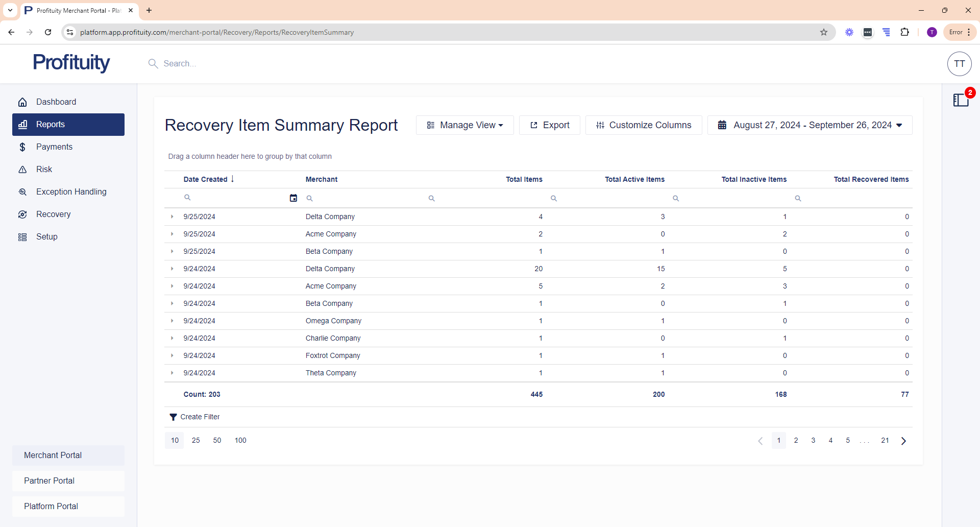Screen dimensions: 980x527
Task: Open the browser extensions puzzle icon
Action: pyautogui.click(x=904, y=32)
